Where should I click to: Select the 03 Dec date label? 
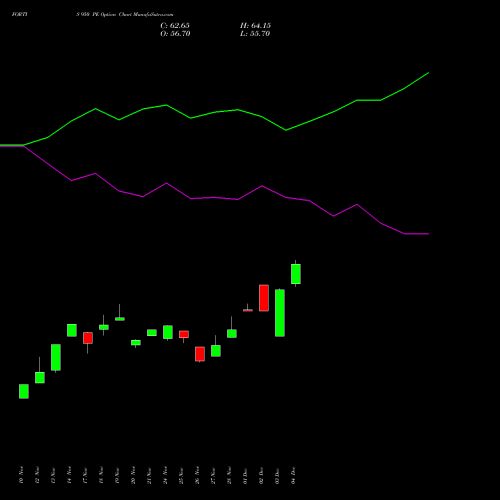(x=277, y=475)
